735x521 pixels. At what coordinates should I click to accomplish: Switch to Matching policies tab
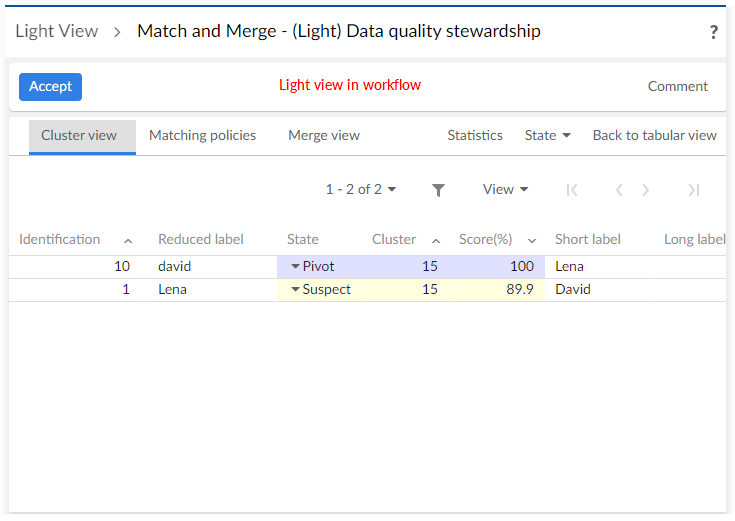point(202,135)
